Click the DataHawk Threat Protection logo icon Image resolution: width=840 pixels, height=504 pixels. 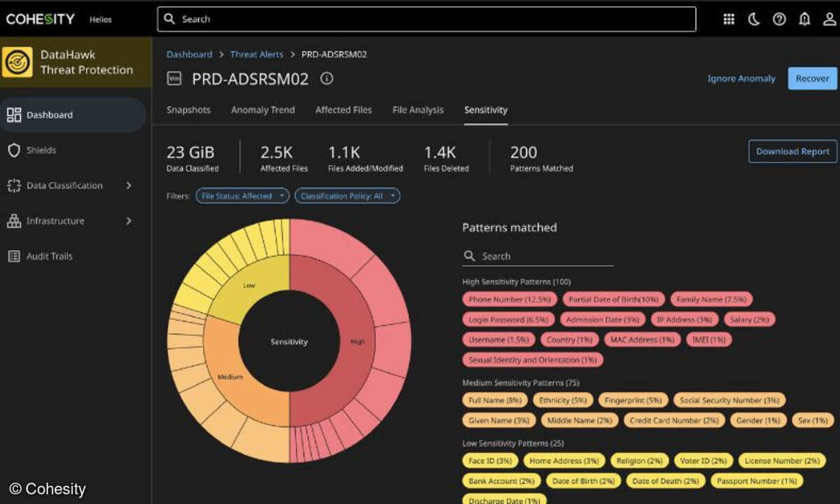pyautogui.click(x=17, y=62)
